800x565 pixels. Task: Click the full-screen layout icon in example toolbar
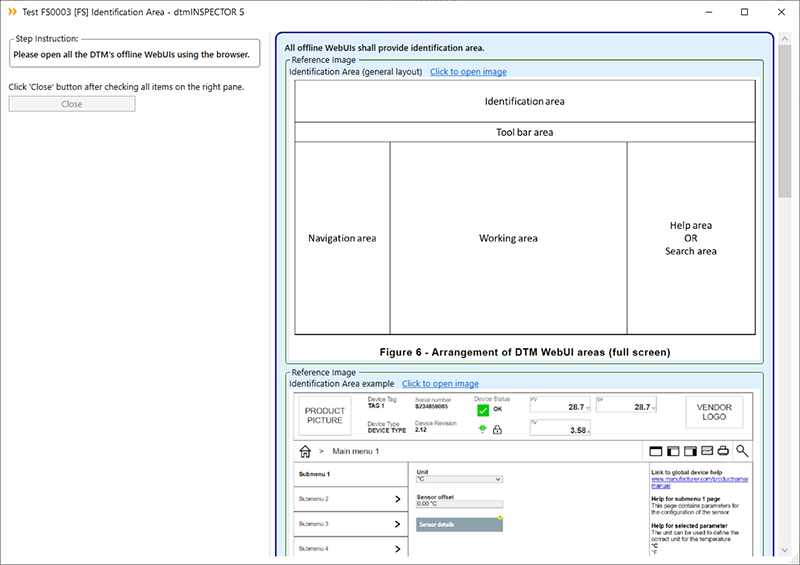click(x=656, y=451)
